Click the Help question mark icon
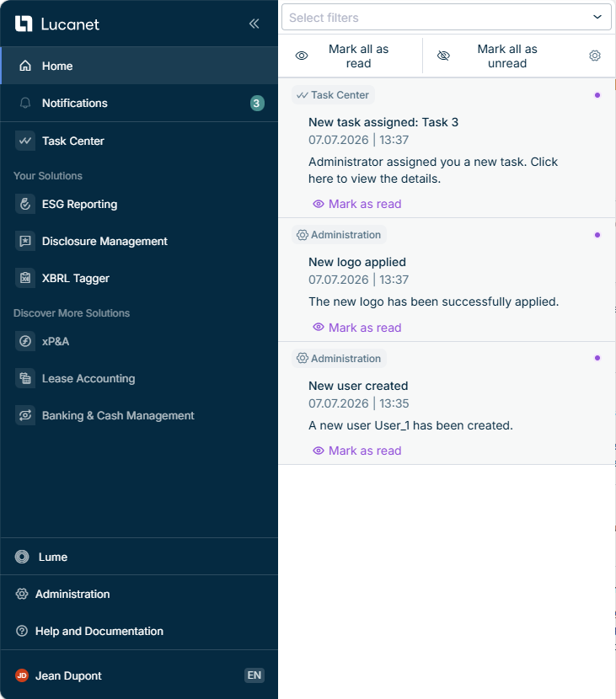This screenshot has height=699, width=616. pyautogui.click(x=22, y=631)
